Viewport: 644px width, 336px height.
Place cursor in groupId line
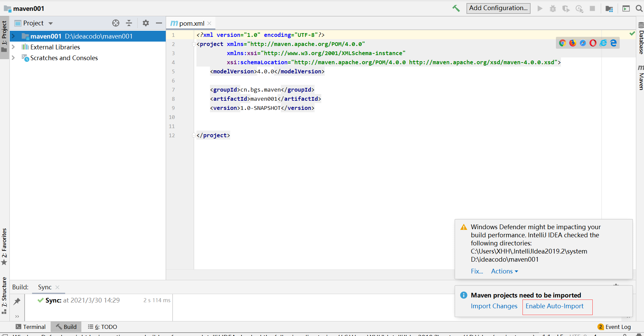[x=262, y=90]
